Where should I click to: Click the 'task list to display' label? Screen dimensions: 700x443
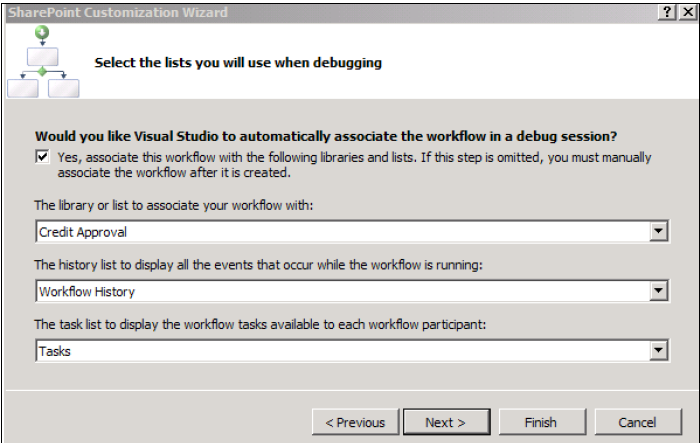[260, 324]
